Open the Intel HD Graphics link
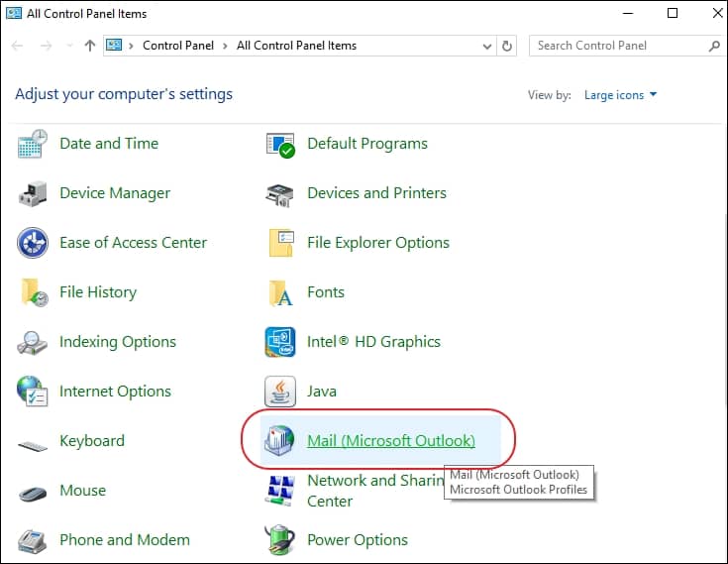The width and height of the screenshot is (728, 564). tap(373, 342)
